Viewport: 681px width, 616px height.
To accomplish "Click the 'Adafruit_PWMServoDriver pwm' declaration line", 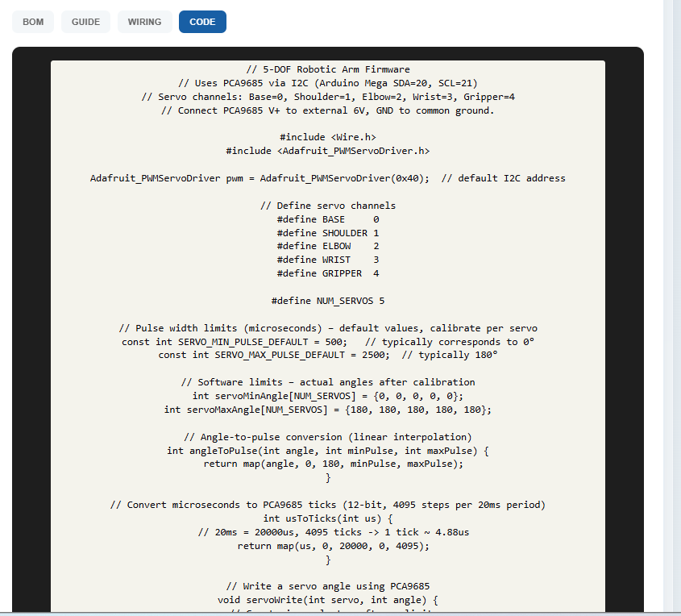I will [328, 178].
